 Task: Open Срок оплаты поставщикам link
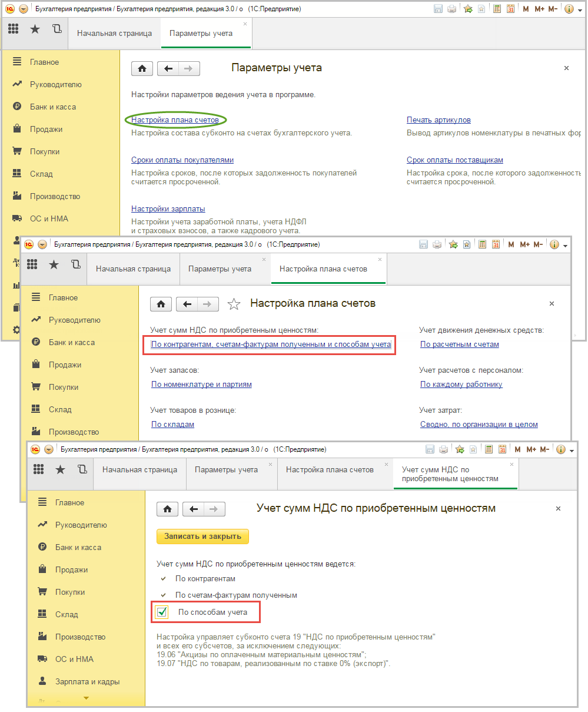tap(455, 160)
